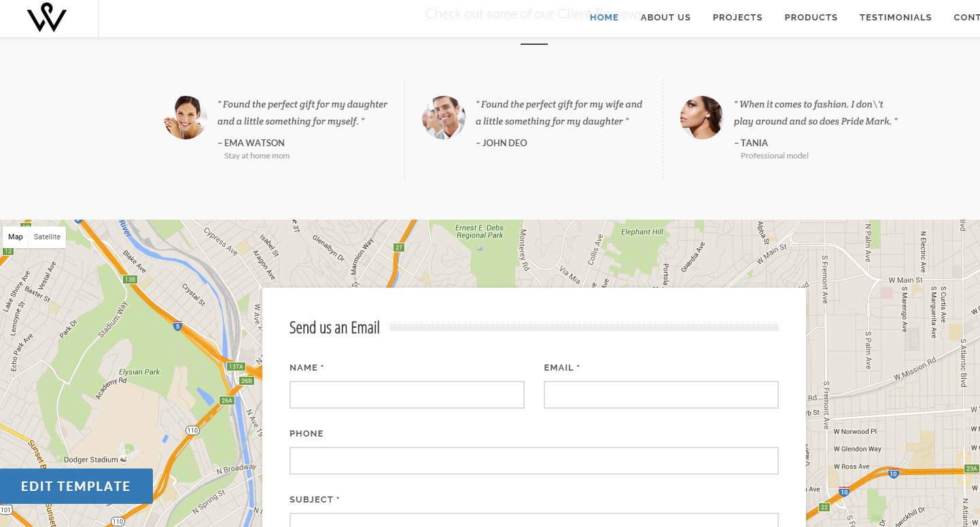980x527 pixels.
Task: Click Tania's profile photo
Action: pos(701,117)
